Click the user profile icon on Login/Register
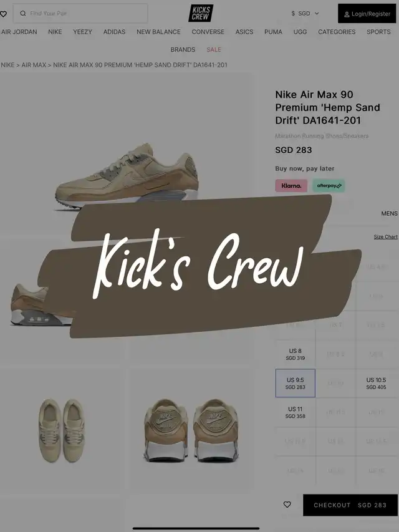The image size is (399, 532). [x=347, y=14]
